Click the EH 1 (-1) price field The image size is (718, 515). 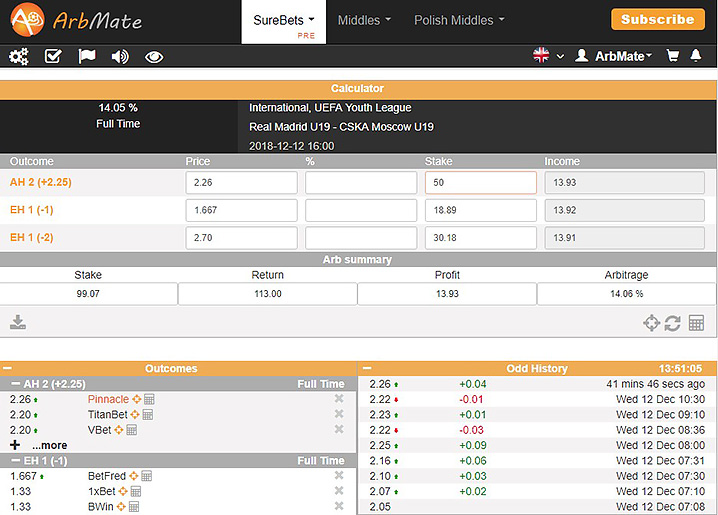242,210
